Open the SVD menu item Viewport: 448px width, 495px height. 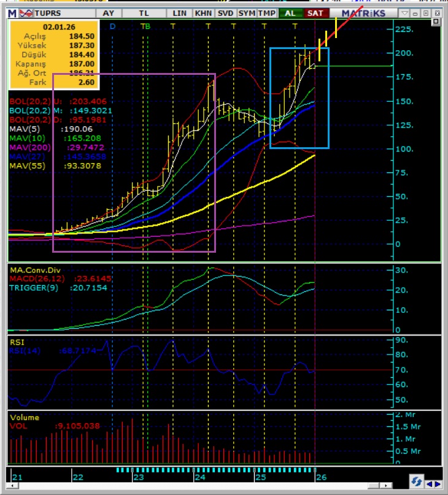tap(225, 13)
